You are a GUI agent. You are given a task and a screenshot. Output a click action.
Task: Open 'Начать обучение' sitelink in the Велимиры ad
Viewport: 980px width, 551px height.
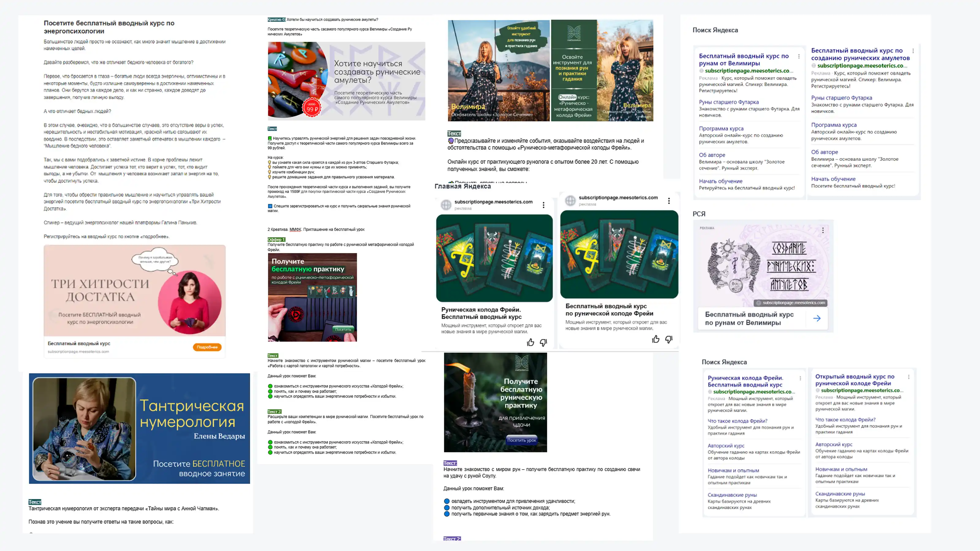pyautogui.click(x=721, y=182)
